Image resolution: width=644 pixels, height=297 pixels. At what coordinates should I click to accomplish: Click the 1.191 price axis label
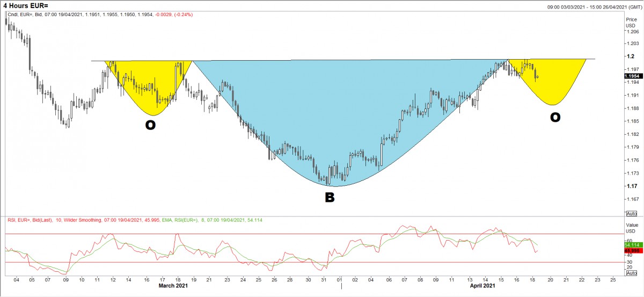tap(632, 96)
